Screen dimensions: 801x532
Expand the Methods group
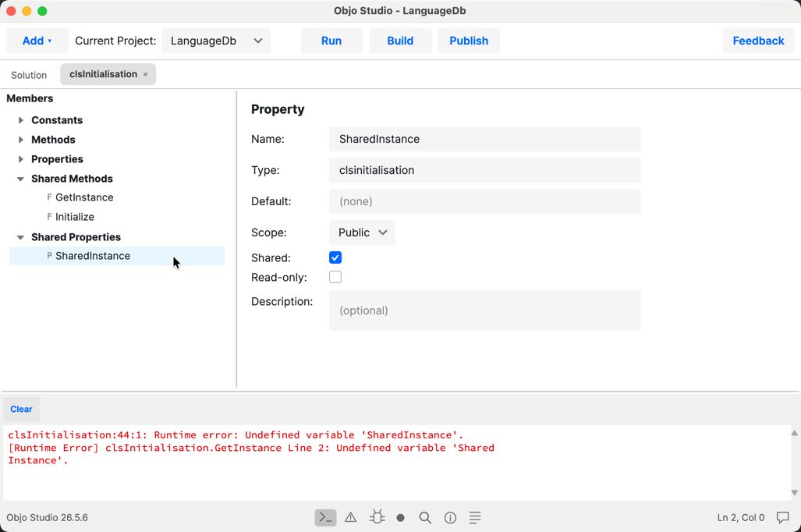click(x=20, y=140)
